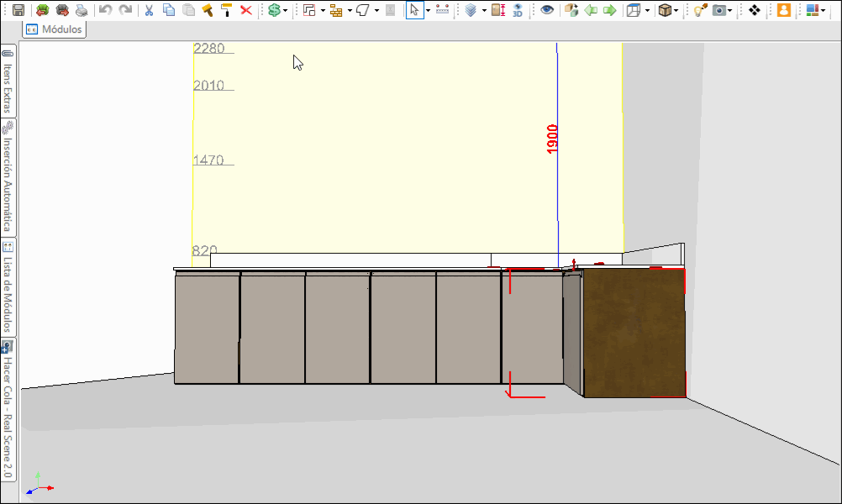Image resolution: width=842 pixels, height=504 pixels.
Task: Click the green sofa with arrow icon
Action: 42,10
